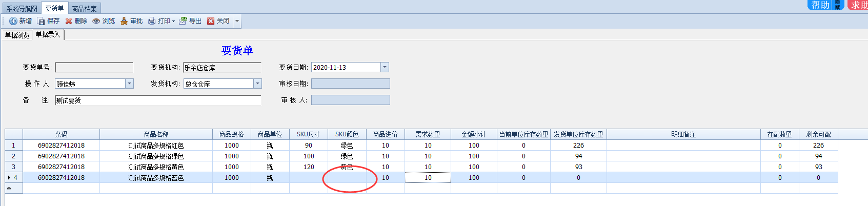
Task: Open the toolbar overflow options arrow
Action: [237, 21]
